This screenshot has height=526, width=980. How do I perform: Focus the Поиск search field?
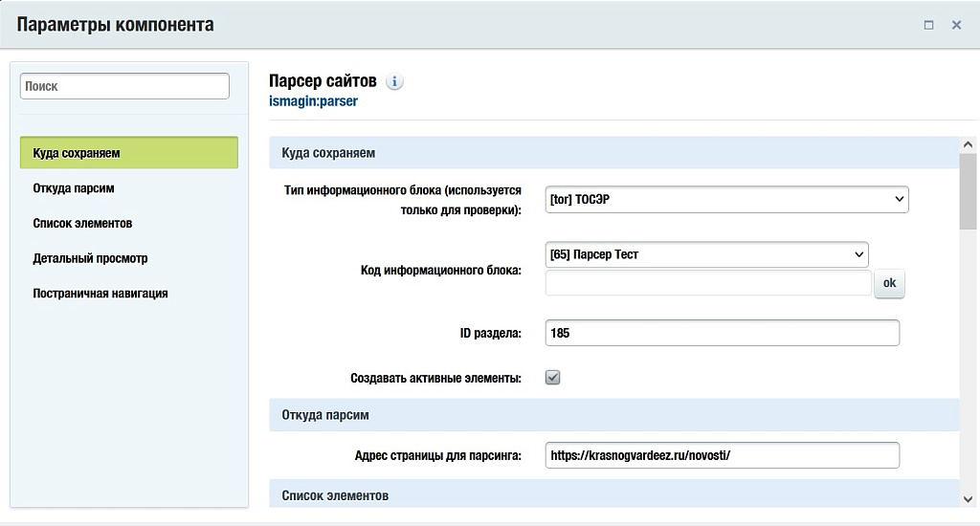124,86
